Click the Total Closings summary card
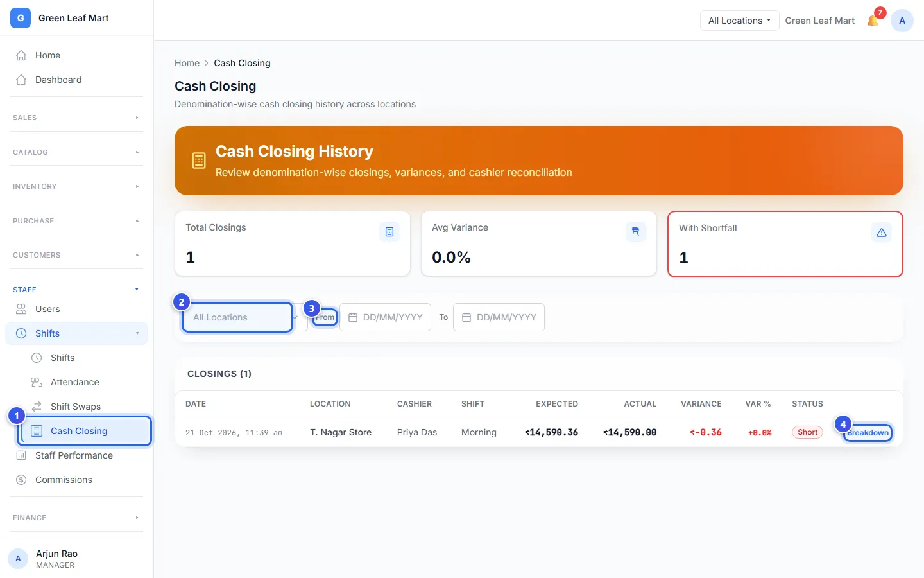Screen dimensions: 924x578 (293, 243)
